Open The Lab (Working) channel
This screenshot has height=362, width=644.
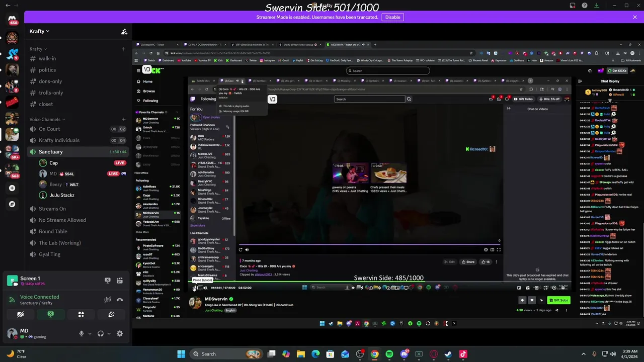(78, 243)
